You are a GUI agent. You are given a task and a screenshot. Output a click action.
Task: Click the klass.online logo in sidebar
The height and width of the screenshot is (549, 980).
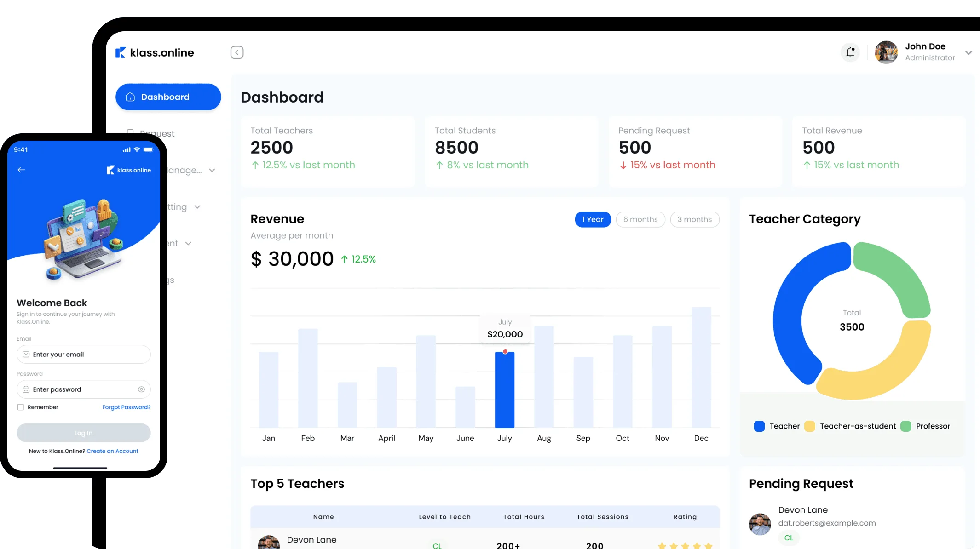tap(155, 52)
